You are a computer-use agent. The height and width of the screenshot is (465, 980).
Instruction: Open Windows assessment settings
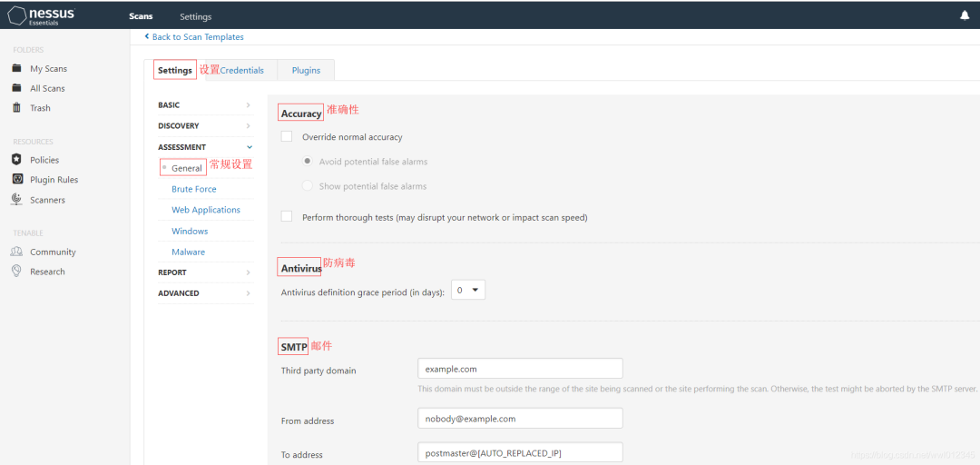pos(190,231)
